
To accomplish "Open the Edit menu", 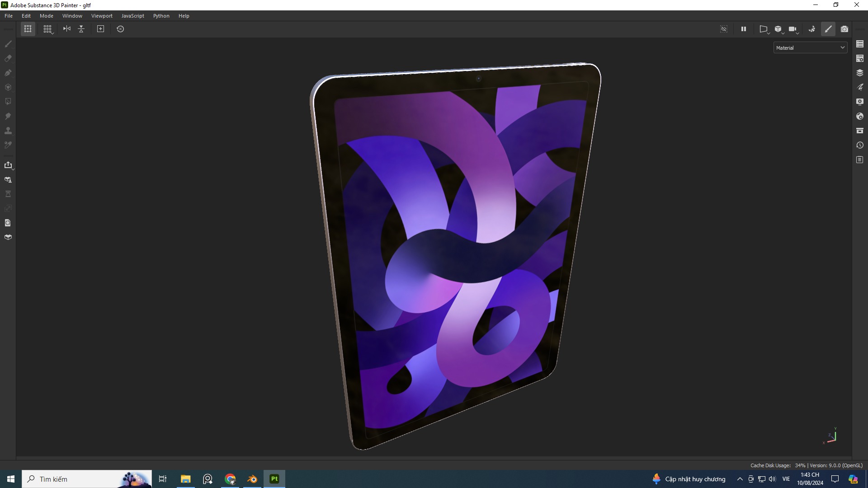I will click(26, 16).
